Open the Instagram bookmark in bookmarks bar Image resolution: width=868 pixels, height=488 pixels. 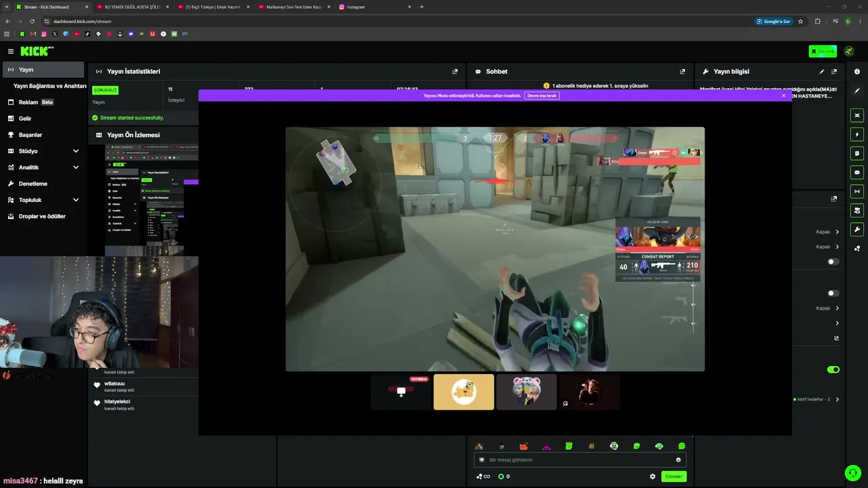(x=44, y=34)
